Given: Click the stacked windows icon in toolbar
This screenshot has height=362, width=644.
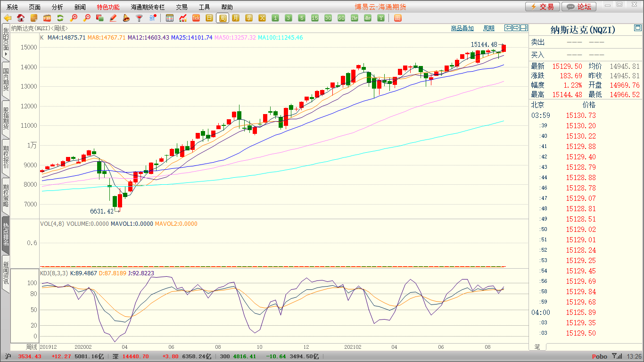Looking at the screenshot, I should tap(100, 18).
